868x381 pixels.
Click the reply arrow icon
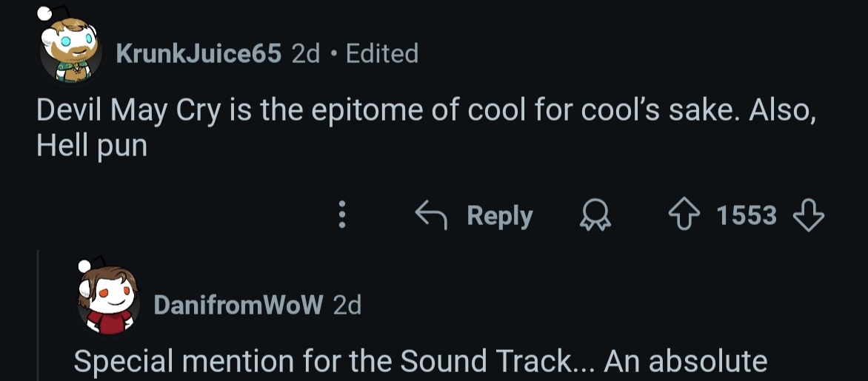433,216
